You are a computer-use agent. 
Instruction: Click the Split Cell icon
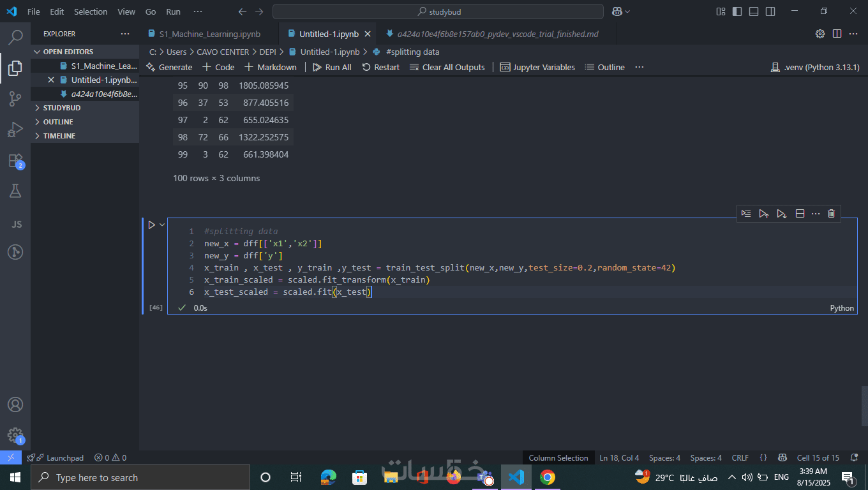point(800,214)
